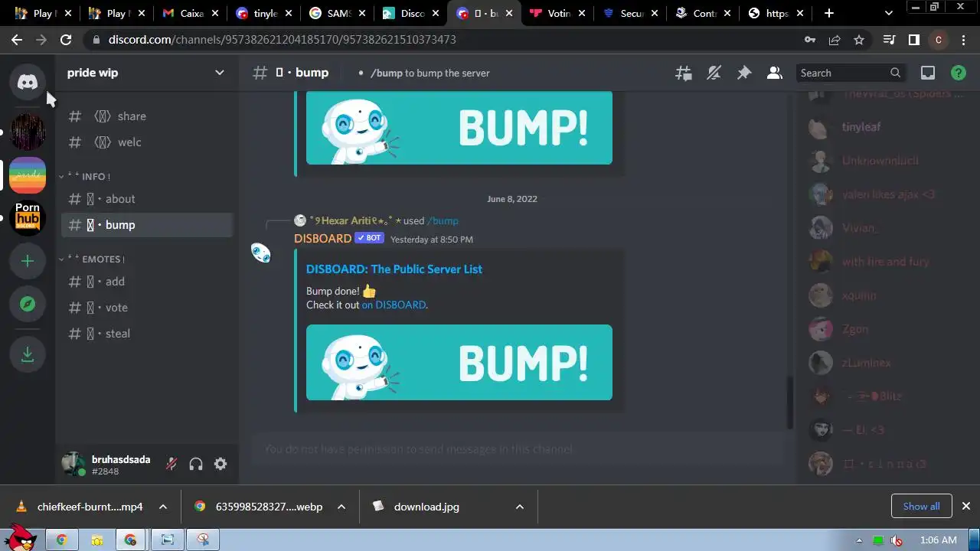Open the Inbox icon in header

tap(928, 73)
